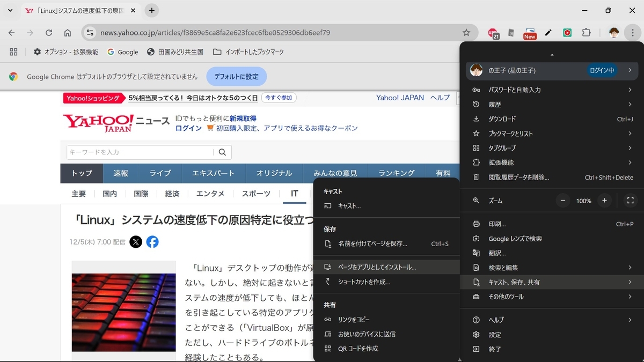The image size is (644, 362).
Task: Select ダウンロード in Chrome menu
Action: pyautogui.click(x=552, y=119)
